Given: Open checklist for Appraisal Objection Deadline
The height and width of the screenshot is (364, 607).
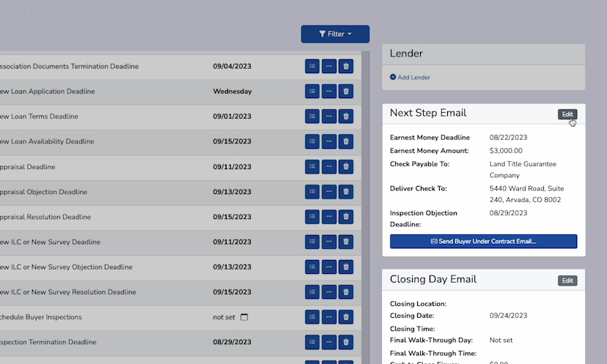Looking at the screenshot, I should [x=312, y=192].
